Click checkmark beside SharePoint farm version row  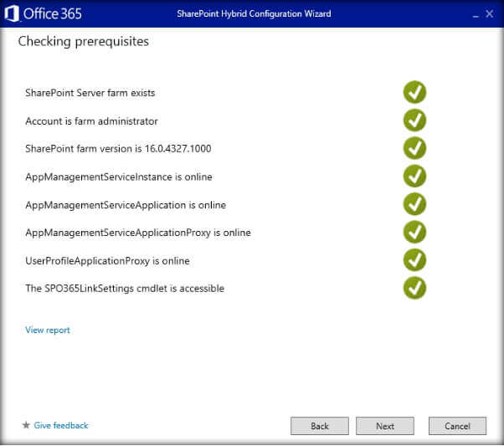tap(414, 148)
